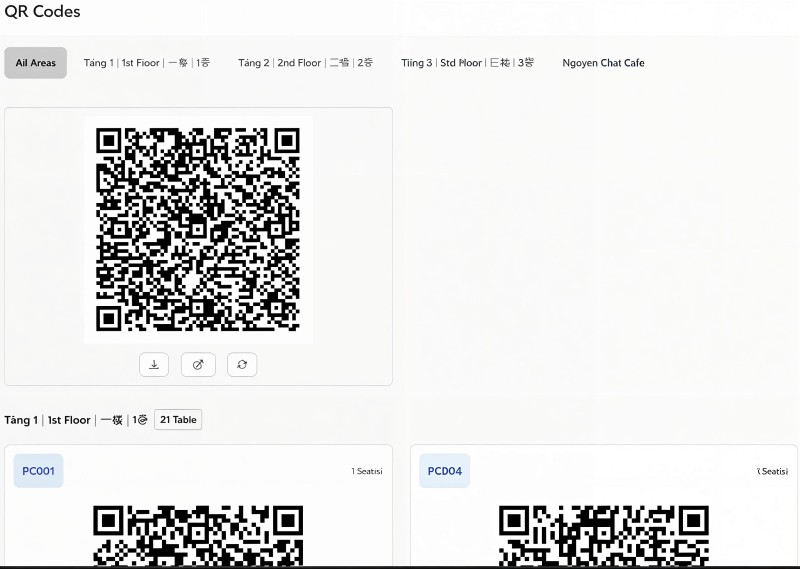Image resolution: width=800 pixels, height=569 pixels.
Task: Open the Nguyen Chat Cafe tab
Action: (x=603, y=63)
